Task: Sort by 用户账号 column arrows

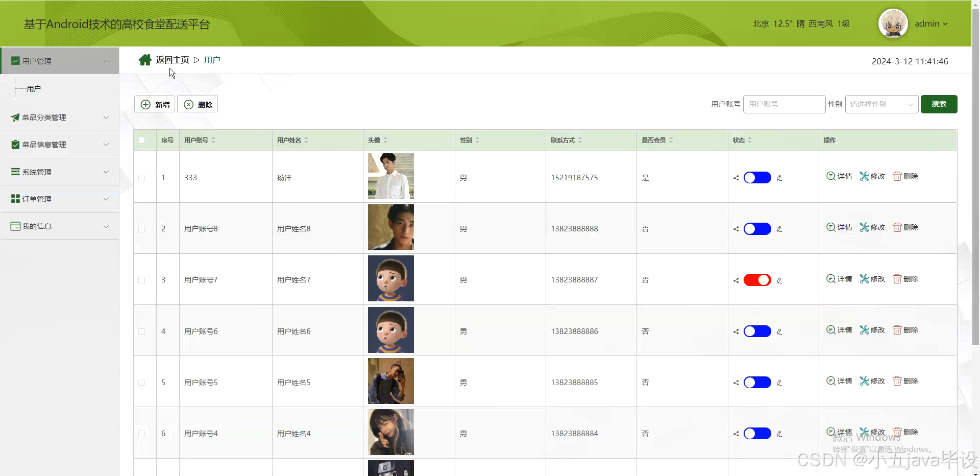Action: (213, 140)
